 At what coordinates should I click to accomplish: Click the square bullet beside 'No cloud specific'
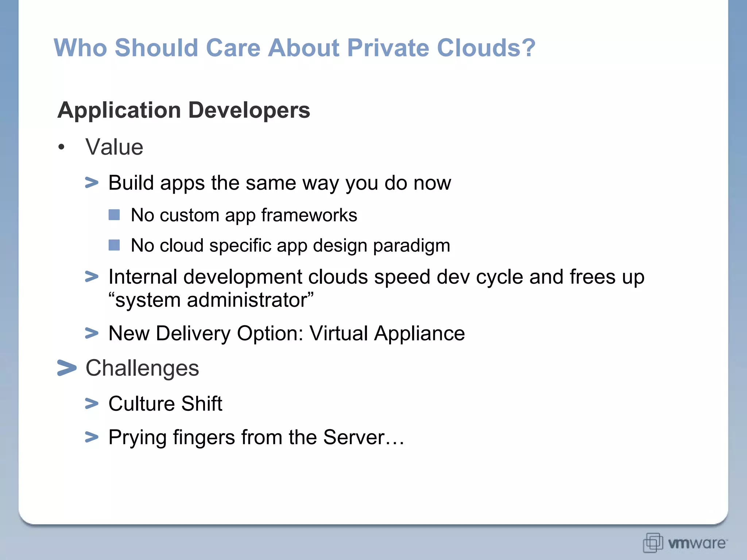pyautogui.click(x=114, y=245)
